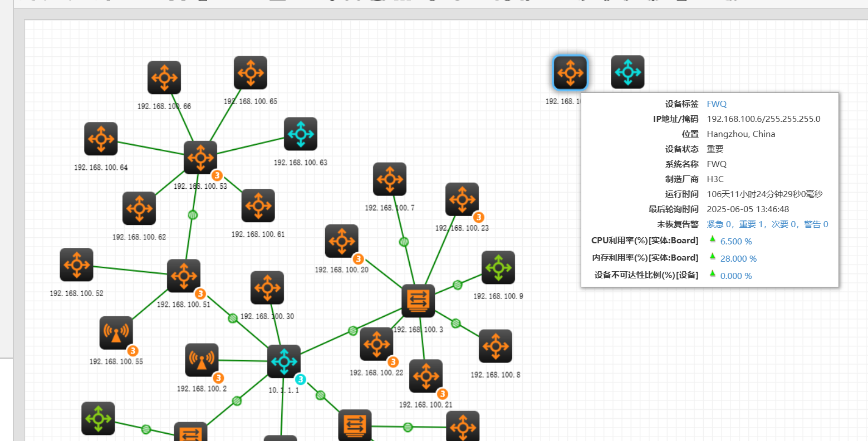Click the 192.168.100.64 router icon

pyautogui.click(x=101, y=139)
